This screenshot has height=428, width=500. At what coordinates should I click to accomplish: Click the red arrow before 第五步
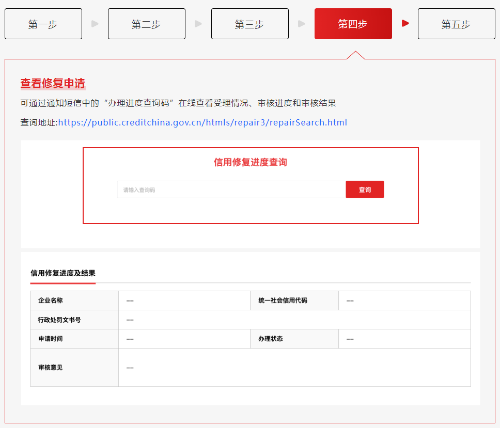pos(405,23)
